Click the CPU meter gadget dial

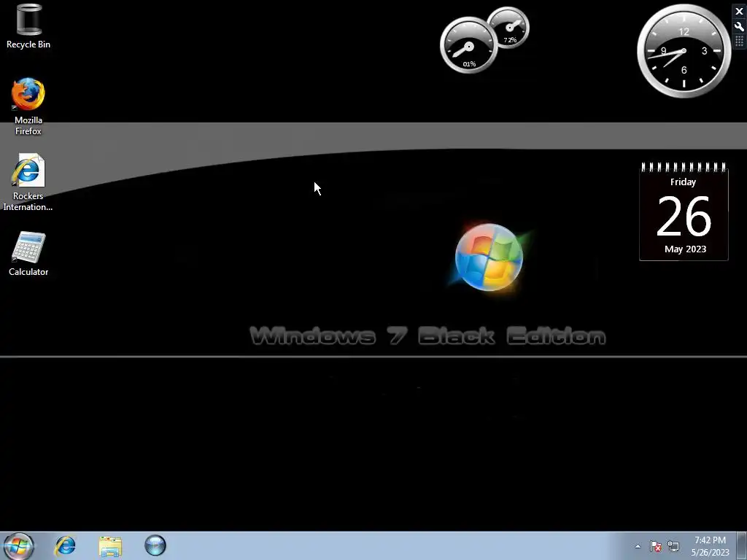[469, 45]
